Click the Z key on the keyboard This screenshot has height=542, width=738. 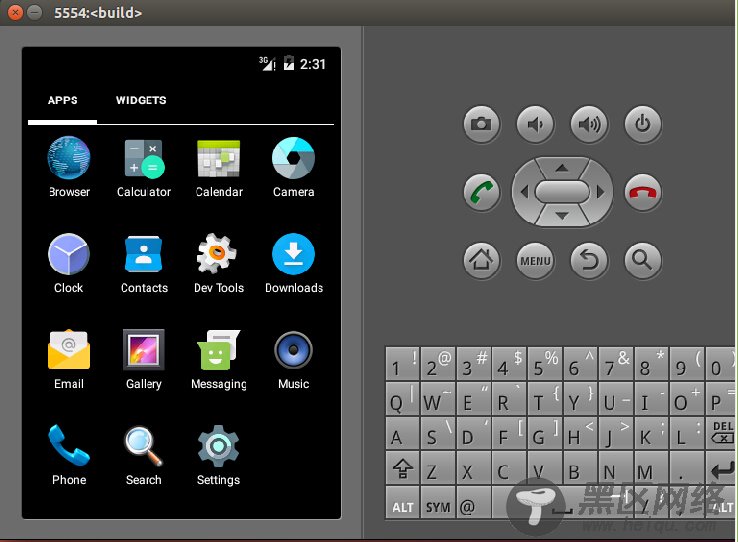point(438,468)
